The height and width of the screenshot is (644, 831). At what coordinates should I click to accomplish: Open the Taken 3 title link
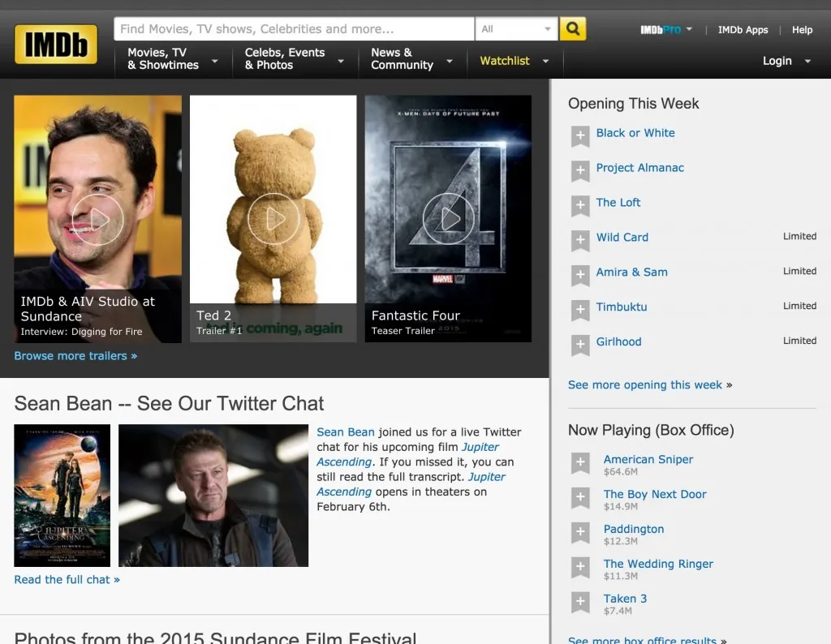click(x=625, y=599)
